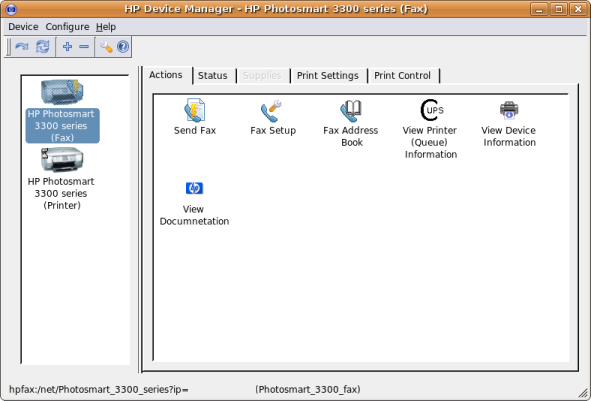Open the Device menu

point(23,27)
